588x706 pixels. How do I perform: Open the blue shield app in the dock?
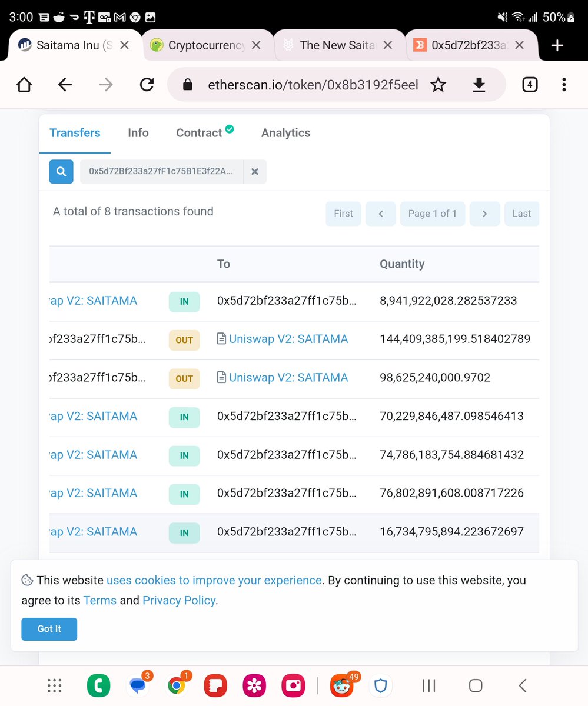coord(381,685)
